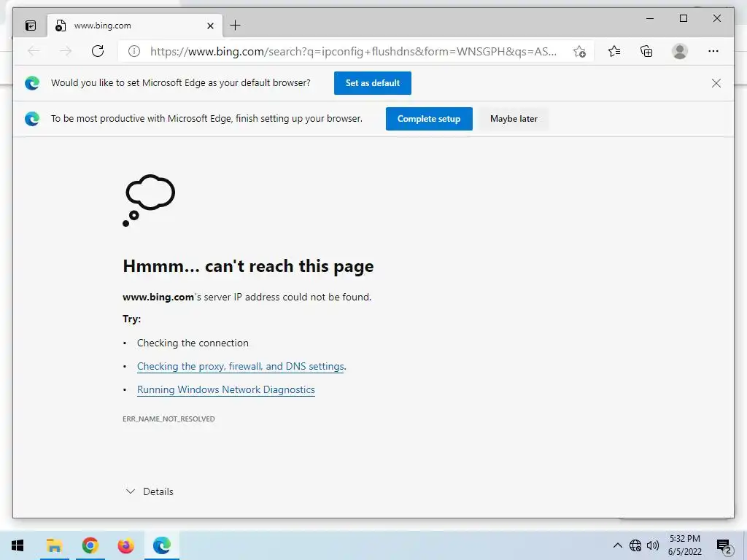
Task: Open Checking the proxy, firewall, and DNS settings
Action: 241,366
